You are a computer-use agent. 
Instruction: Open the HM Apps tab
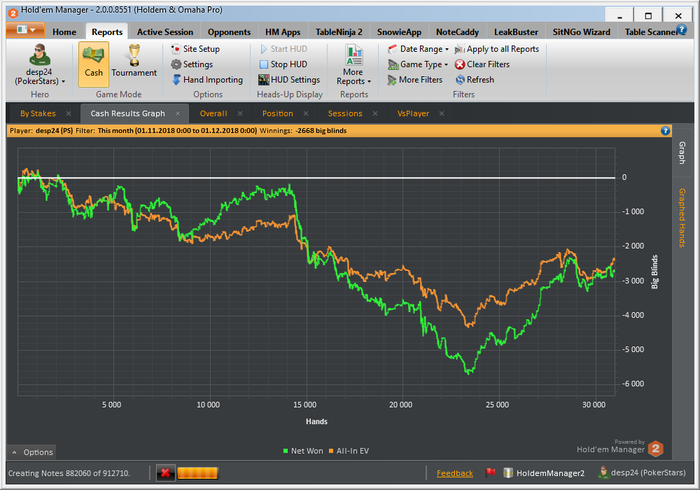click(283, 32)
